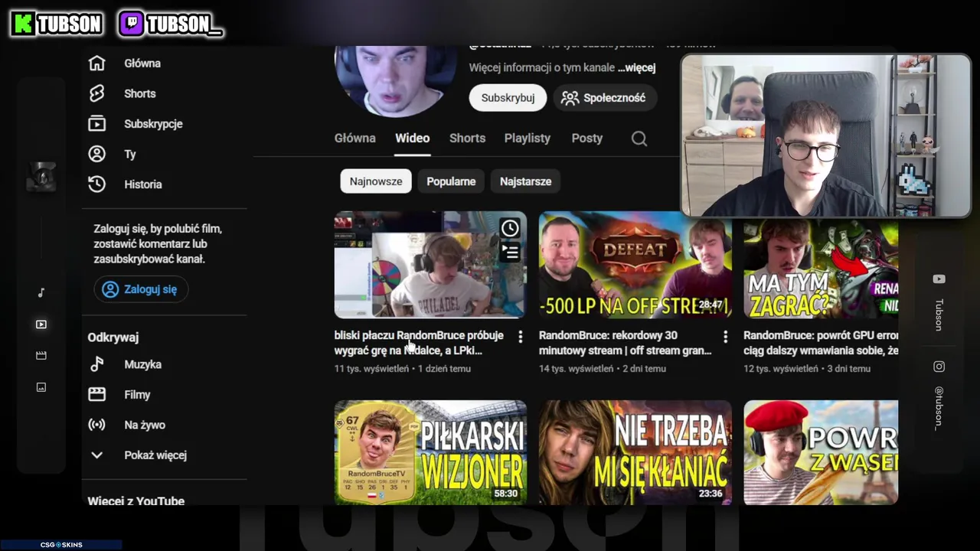Click the CSG SKINS banner at bottom
Viewport: 980px width, 551px height.
pos(61,545)
